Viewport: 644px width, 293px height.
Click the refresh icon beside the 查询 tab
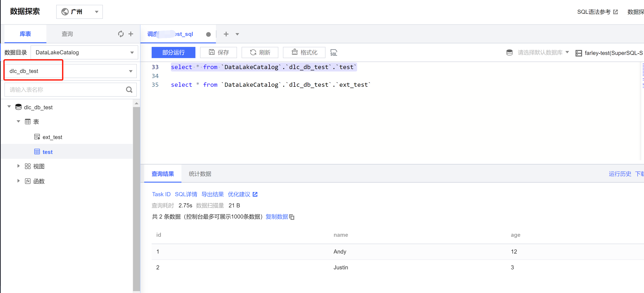click(x=121, y=34)
